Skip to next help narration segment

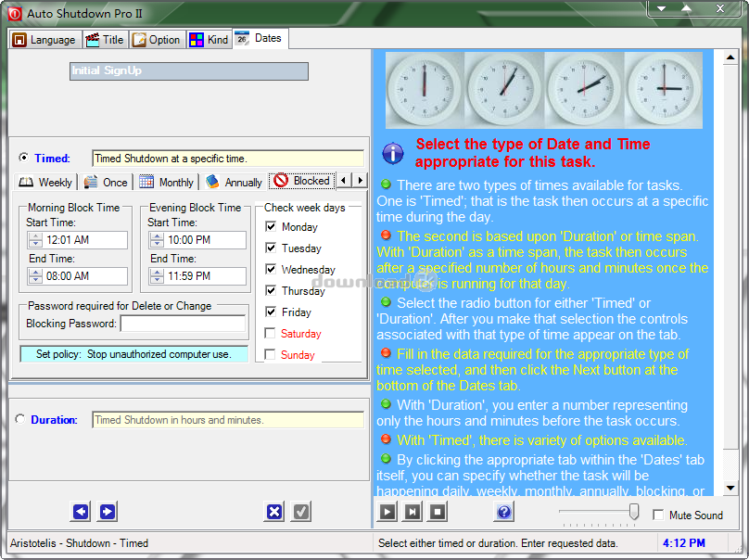tap(413, 512)
